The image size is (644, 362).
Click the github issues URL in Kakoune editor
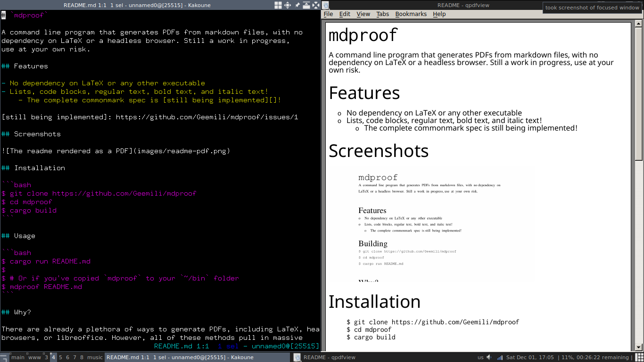click(x=207, y=117)
